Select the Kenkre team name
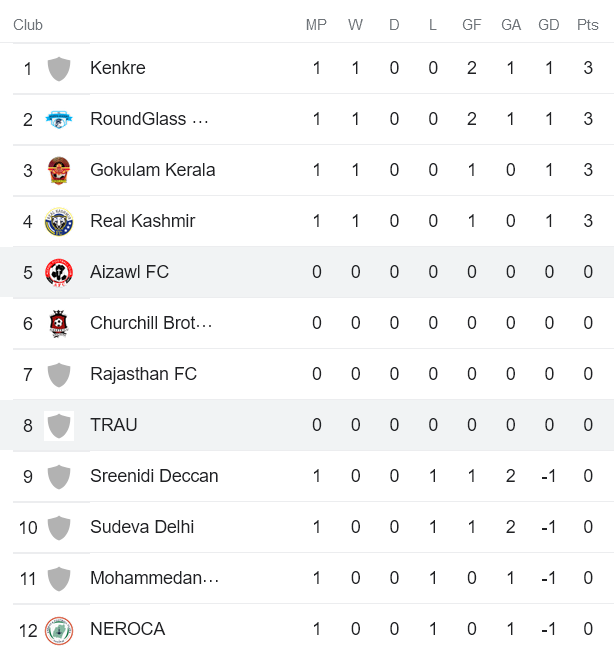This screenshot has width=614, height=668. click(x=118, y=68)
